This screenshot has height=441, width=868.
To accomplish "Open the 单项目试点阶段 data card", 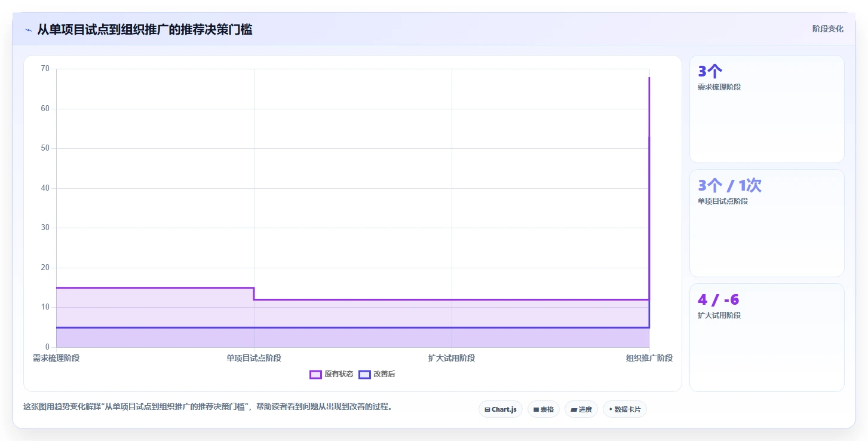I will 767,223.
